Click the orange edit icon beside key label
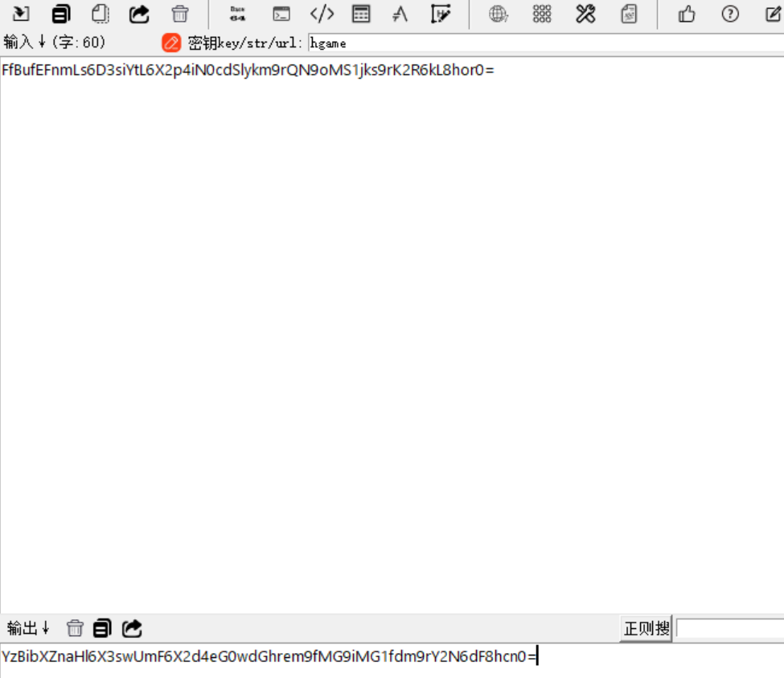 click(x=171, y=43)
